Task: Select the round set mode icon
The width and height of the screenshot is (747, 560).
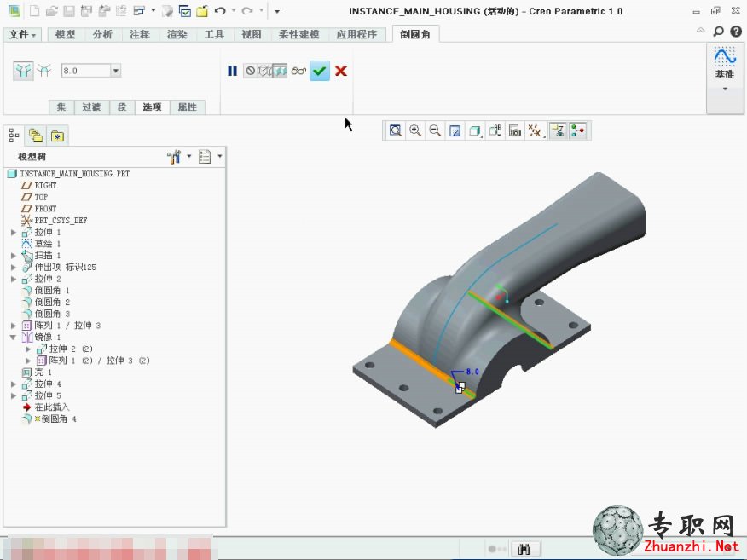Action: coord(23,71)
